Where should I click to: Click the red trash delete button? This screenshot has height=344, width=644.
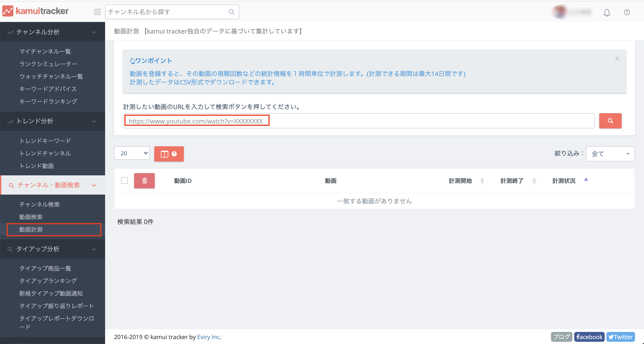click(144, 180)
